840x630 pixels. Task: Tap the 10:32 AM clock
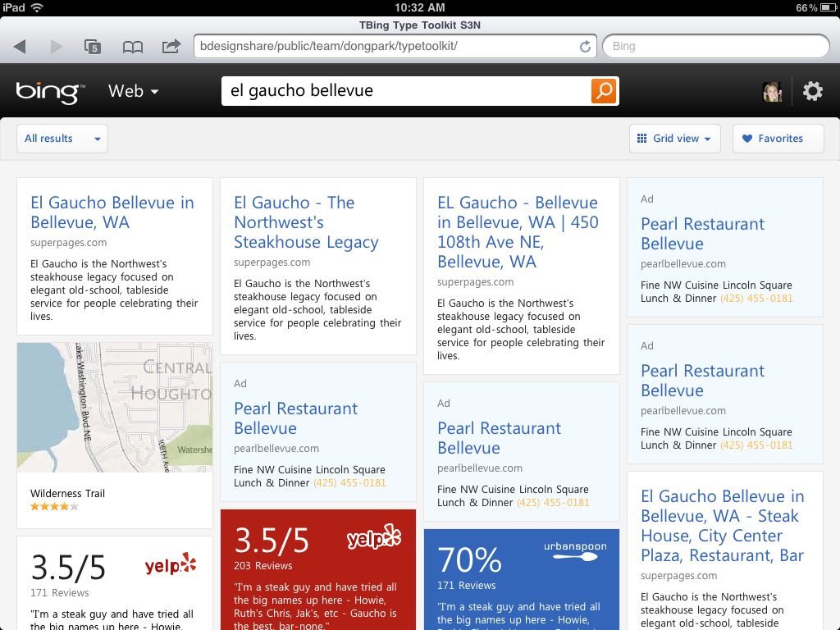pyautogui.click(x=419, y=7)
